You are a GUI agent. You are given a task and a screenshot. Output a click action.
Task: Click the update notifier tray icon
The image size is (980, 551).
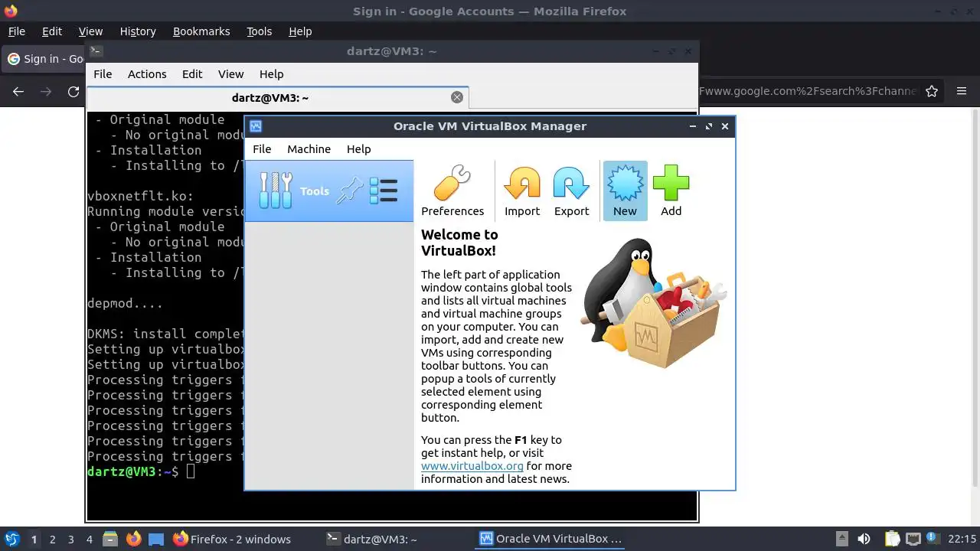pyautogui.click(x=933, y=539)
